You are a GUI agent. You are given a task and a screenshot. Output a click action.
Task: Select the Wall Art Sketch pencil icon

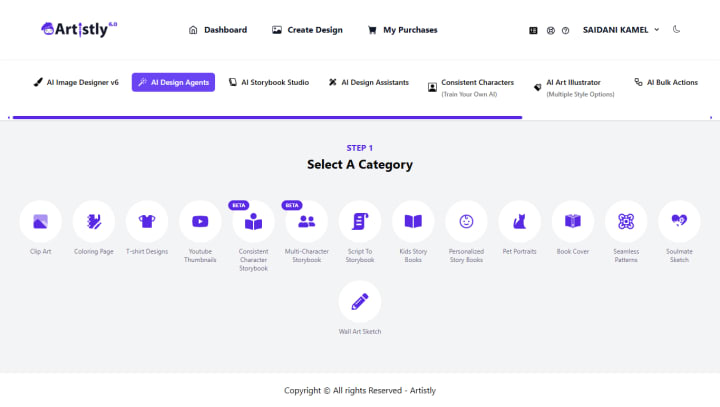click(x=360, y=302)
